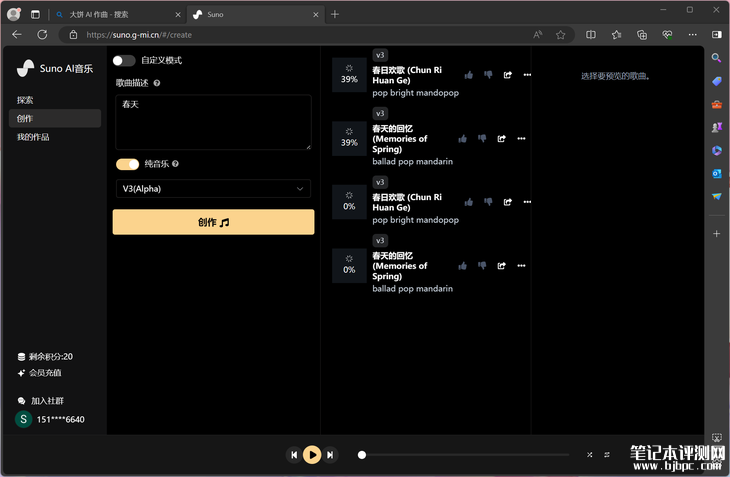The height and width of the screenshot is (477, 730).
Task: Share the first 春日欢歌 song at 39%
Action: [x=507, y=75]
